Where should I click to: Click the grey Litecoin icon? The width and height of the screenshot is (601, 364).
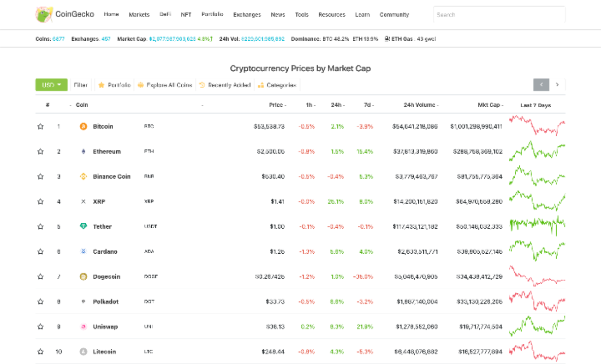[83, 351]
